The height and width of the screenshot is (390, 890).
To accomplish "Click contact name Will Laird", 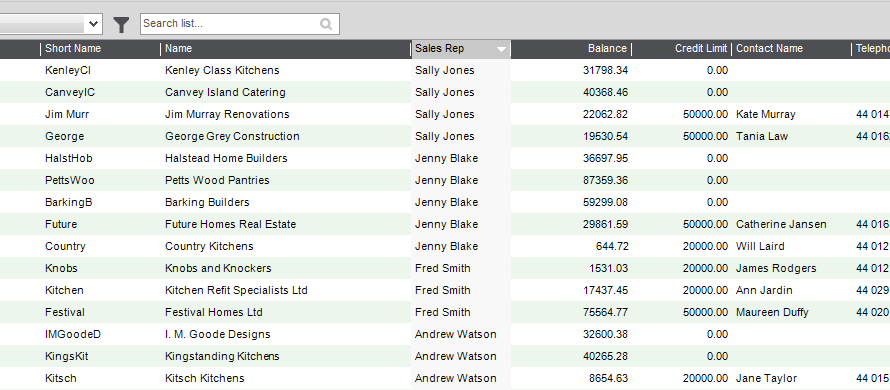I will (x=761, y=246).
